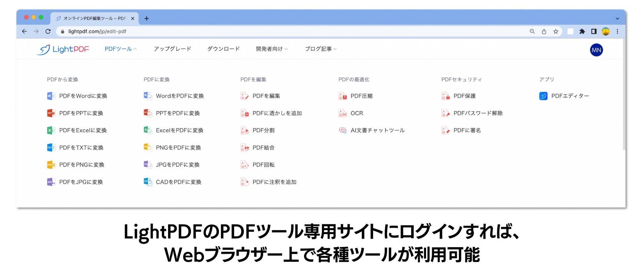Open PDFに署名 link
Screen dimensions: 644x274
tap(467, 131)
